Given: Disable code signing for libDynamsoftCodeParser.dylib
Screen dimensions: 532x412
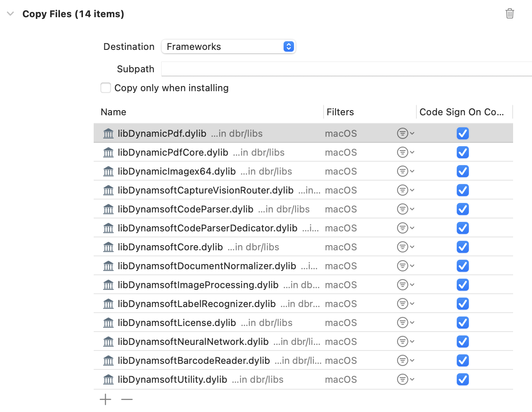Looking at the screenshot, I should (462, 209).
